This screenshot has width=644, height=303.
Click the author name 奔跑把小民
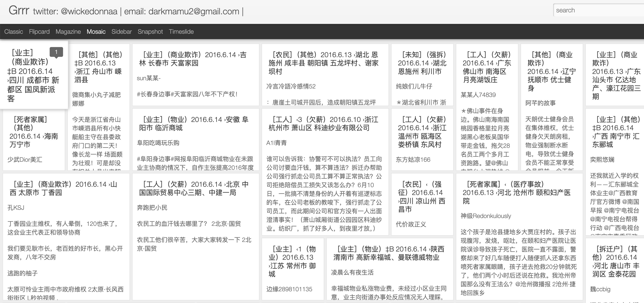coord(152,208)
